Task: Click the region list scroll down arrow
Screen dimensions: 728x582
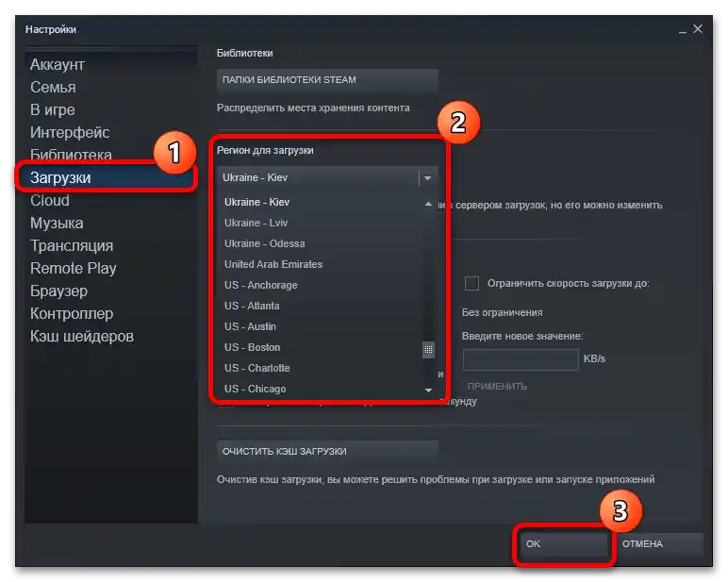Action: tap(428, 391)
